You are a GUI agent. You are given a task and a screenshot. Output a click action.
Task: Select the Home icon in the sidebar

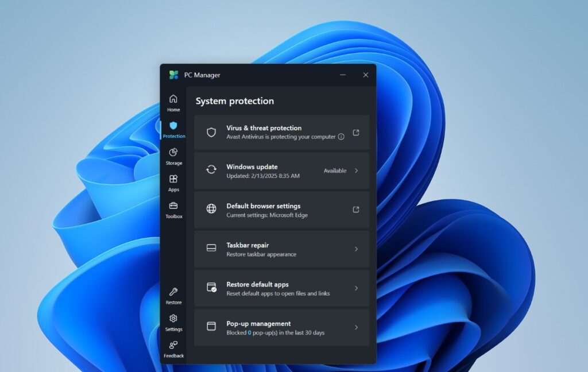click(173, 99)
